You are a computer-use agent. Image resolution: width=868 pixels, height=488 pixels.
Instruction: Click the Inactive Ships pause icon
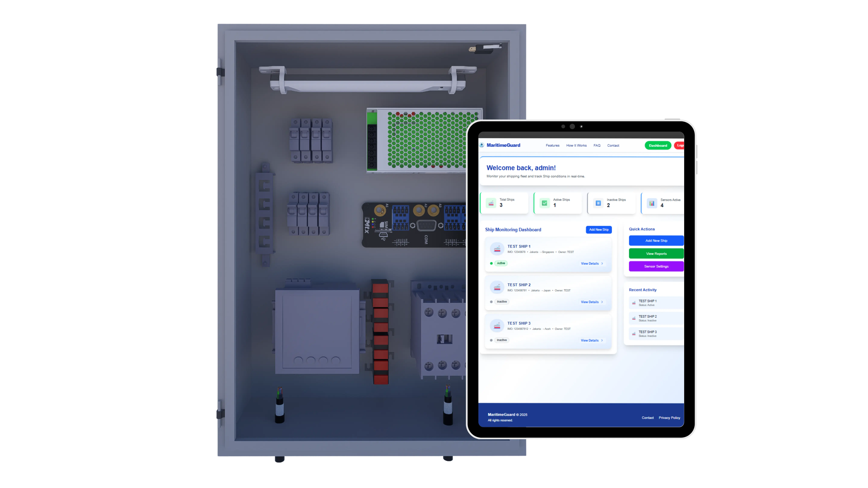(598, 203)
